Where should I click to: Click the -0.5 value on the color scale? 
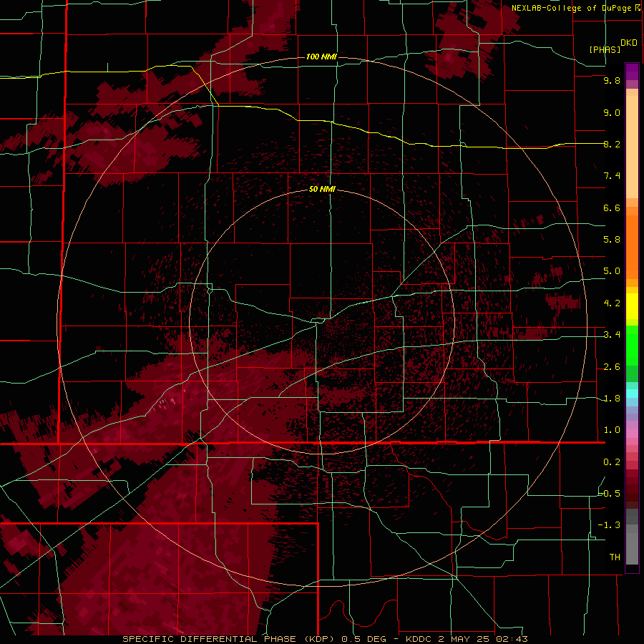click(610, 493)
